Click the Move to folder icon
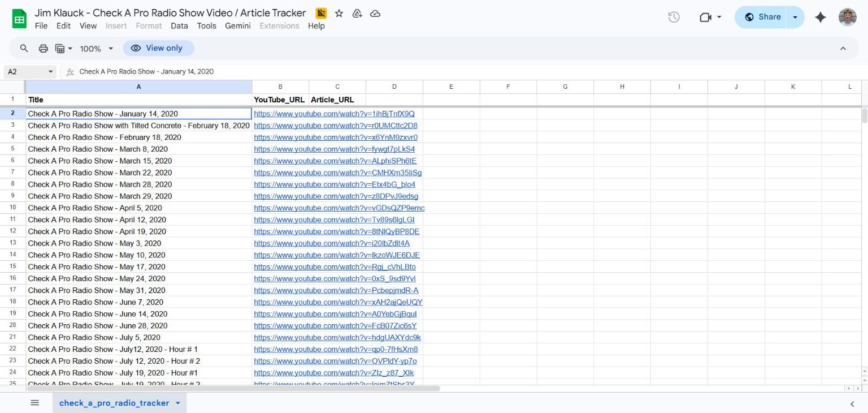The image size is (868, 413). point(357,13)
